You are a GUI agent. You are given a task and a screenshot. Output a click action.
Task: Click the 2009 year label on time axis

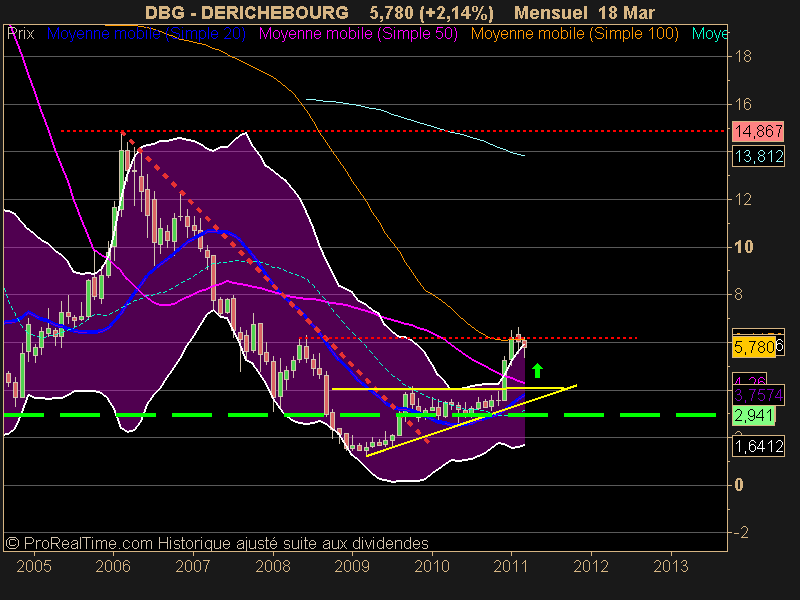pos(352,566)
